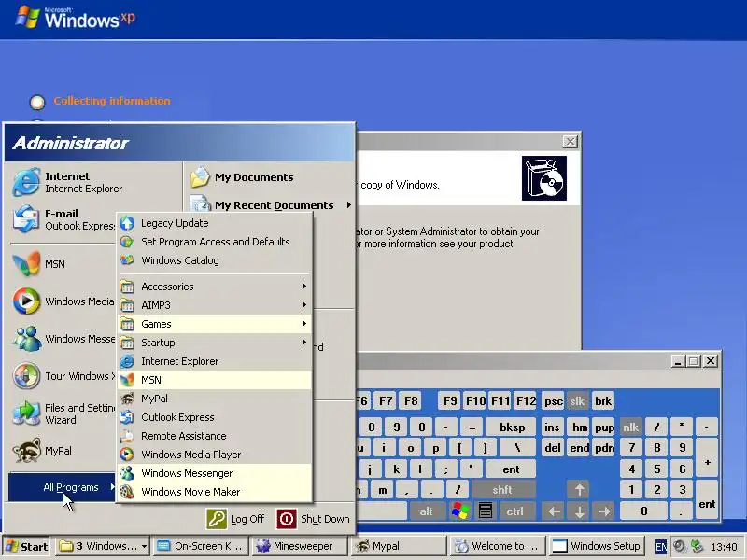
Task: Open the Windows Catalog icon
Action: tap(127, 260)
